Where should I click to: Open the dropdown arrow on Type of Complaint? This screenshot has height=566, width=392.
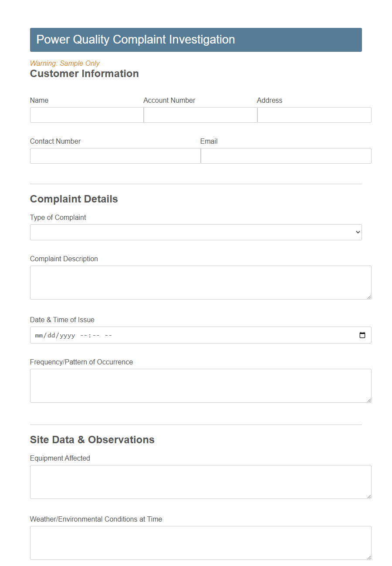point(356,232)
